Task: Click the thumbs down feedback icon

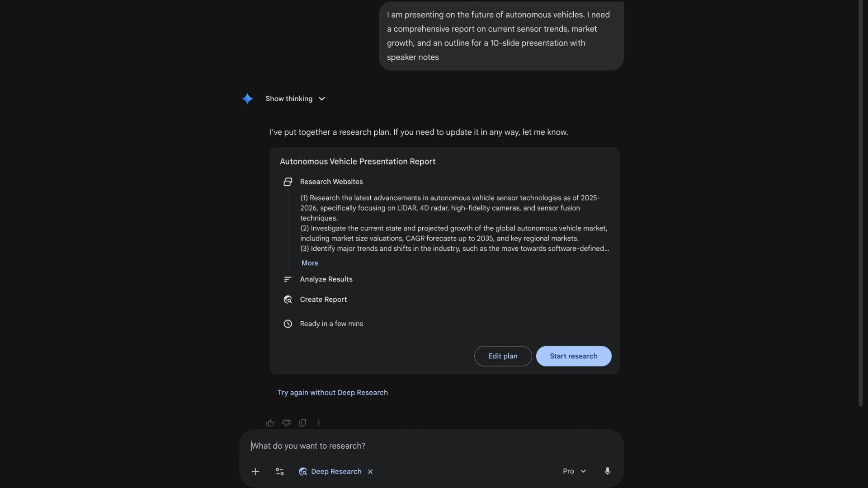Action: (x=286, y=423)
